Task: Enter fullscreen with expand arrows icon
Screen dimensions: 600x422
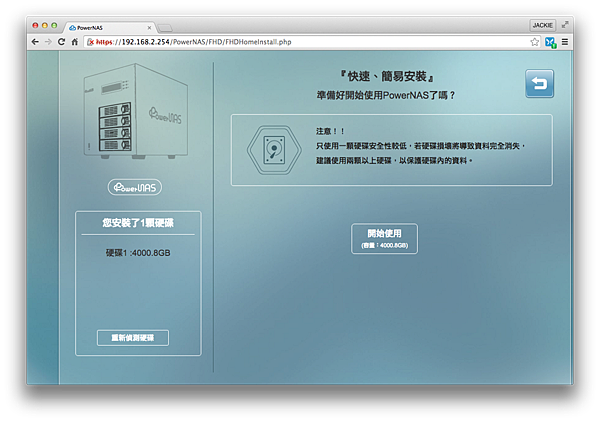Action: pos(565,25)
